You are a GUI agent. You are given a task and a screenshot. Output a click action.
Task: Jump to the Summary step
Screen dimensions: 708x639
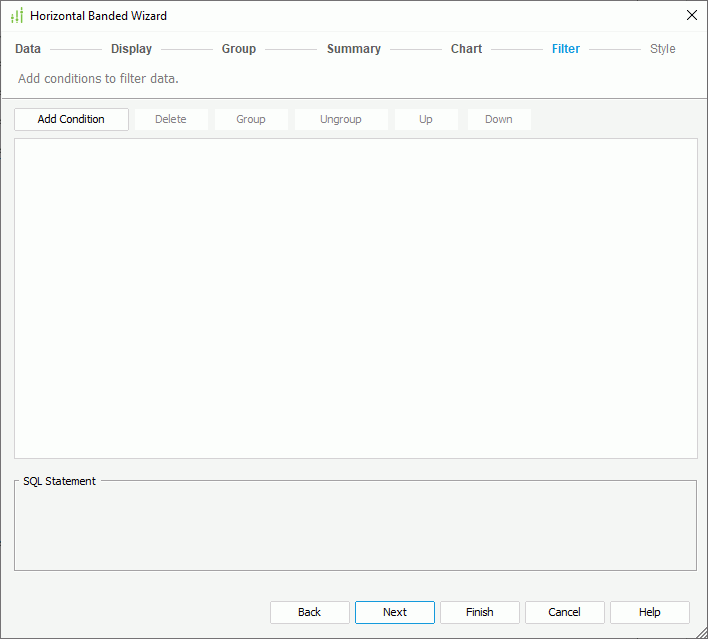pos(353,49)
